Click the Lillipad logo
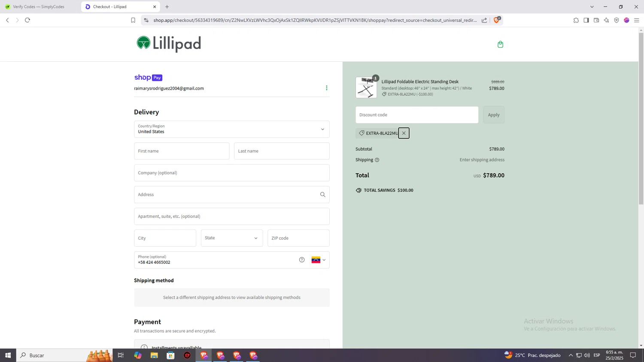This screenshot has height=362, width=644. tap(169, 44)
